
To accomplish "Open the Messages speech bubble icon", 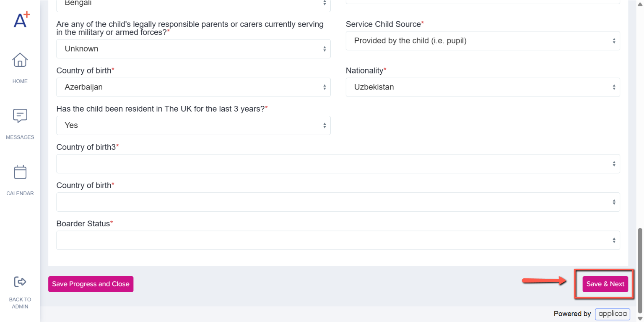I will pyautogui.click(x=20, y=116).
